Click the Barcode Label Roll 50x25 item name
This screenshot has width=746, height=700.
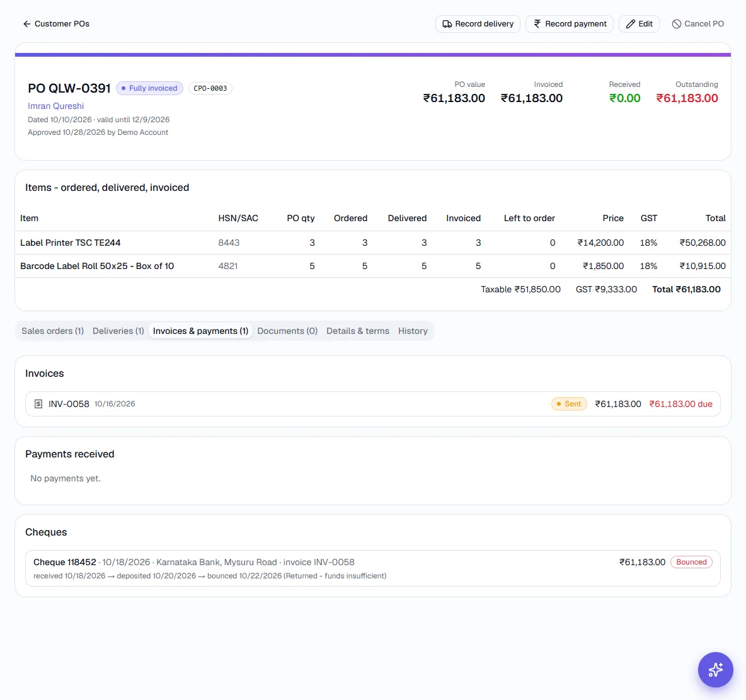[97, 266]
